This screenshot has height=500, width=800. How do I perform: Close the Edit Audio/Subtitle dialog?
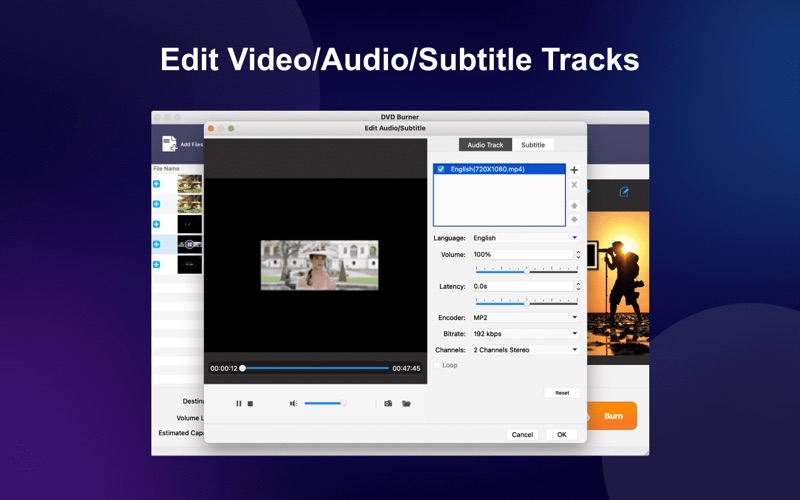pos(211,129)
